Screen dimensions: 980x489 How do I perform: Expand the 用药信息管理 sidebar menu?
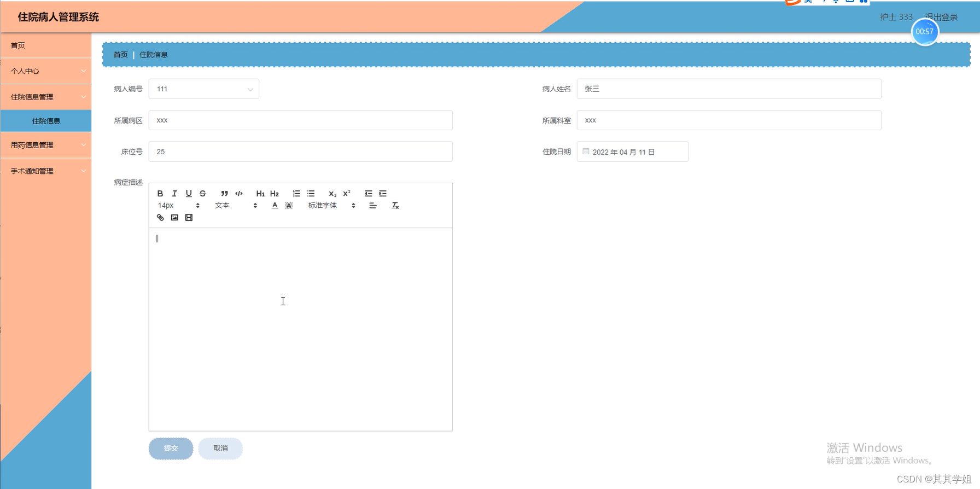click(x=46, y=145)
